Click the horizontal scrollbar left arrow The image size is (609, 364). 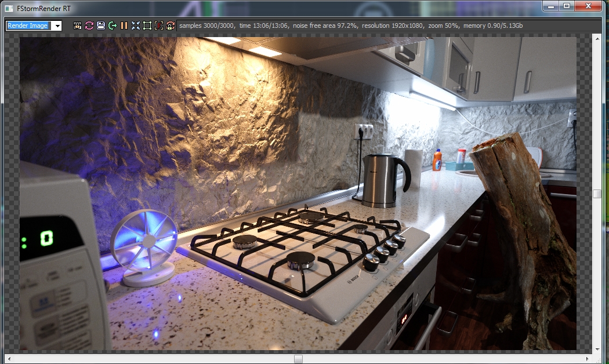(9, 359)
